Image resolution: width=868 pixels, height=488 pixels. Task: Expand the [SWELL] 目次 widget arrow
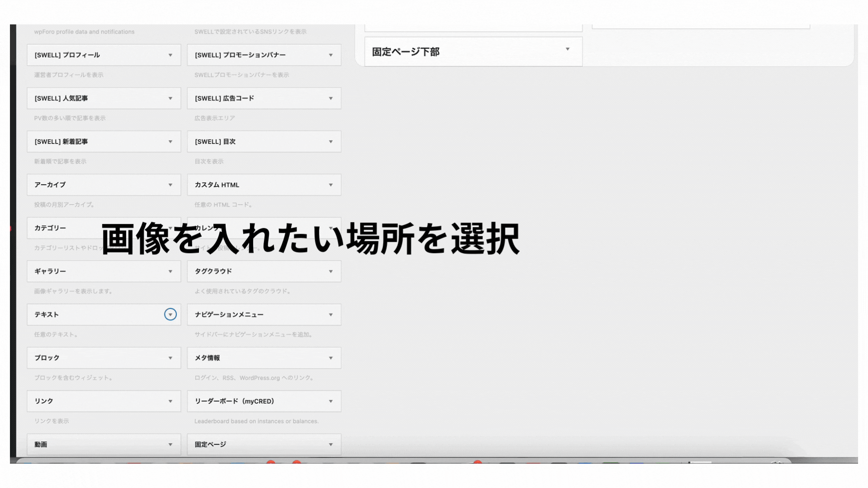tap(331, 142)
